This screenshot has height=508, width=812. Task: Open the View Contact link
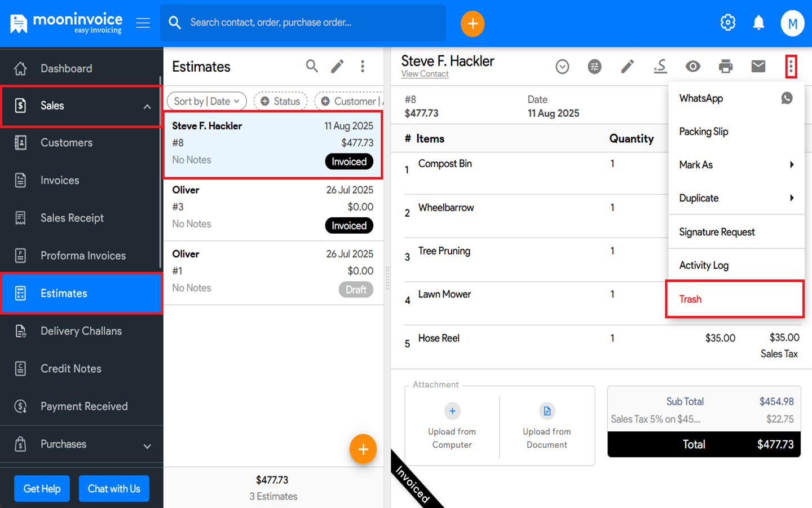(x=425, y=74)
